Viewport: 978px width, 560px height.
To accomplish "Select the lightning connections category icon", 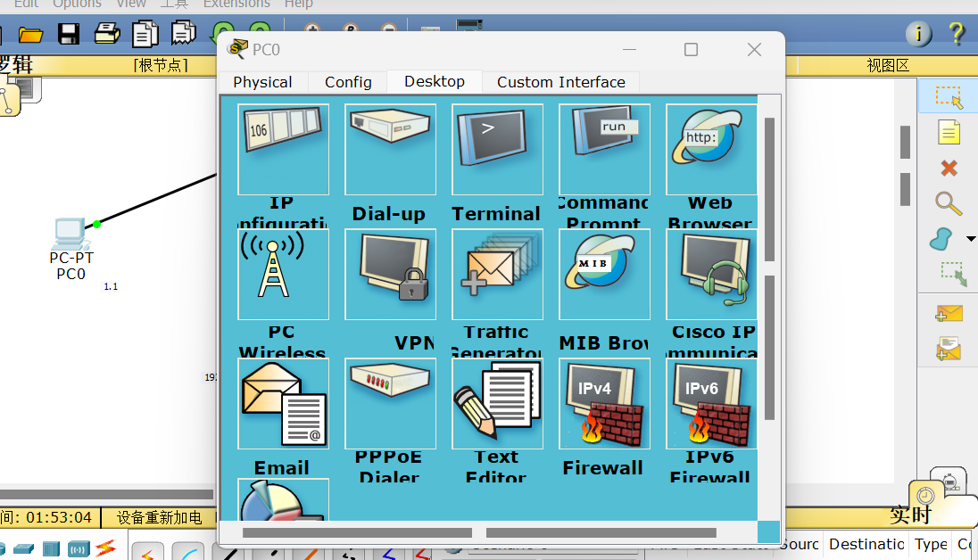I will coord(105,548).
